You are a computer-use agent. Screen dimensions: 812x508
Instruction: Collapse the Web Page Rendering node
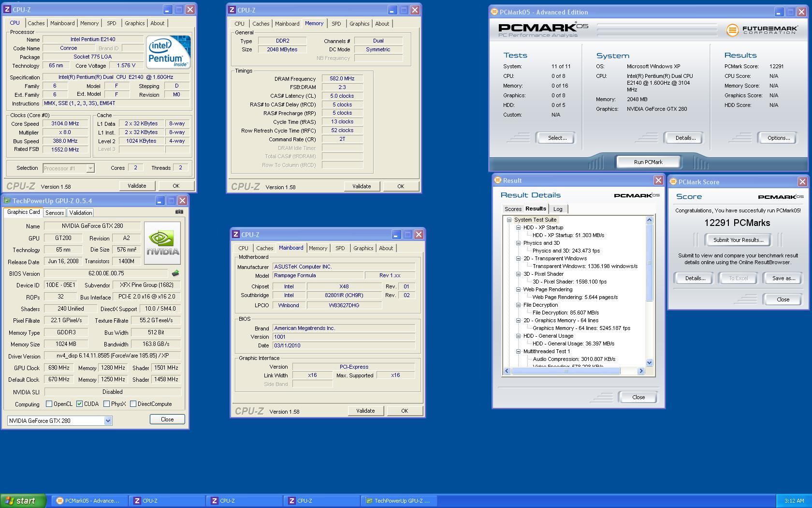tap(518, 289)
